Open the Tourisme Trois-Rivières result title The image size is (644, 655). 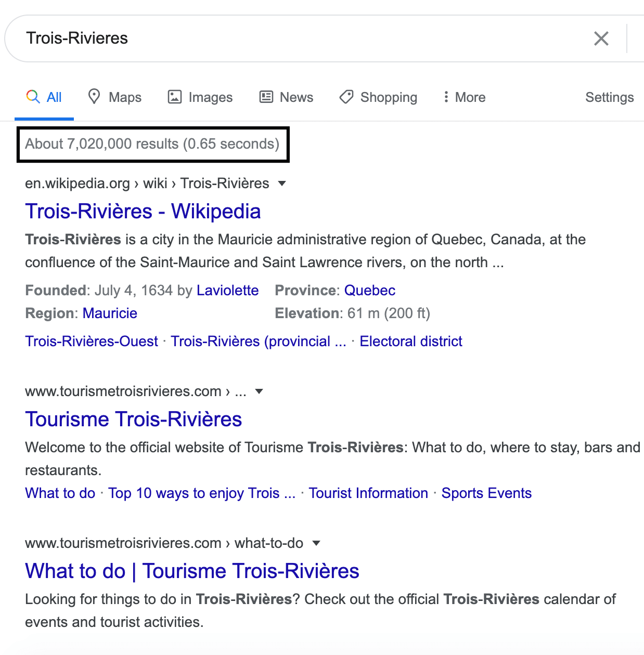pos(134,420)
